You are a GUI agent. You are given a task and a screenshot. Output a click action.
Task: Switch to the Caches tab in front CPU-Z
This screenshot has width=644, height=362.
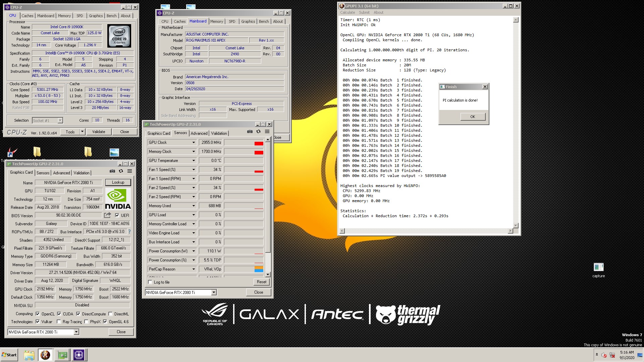[x=28, y=16]
